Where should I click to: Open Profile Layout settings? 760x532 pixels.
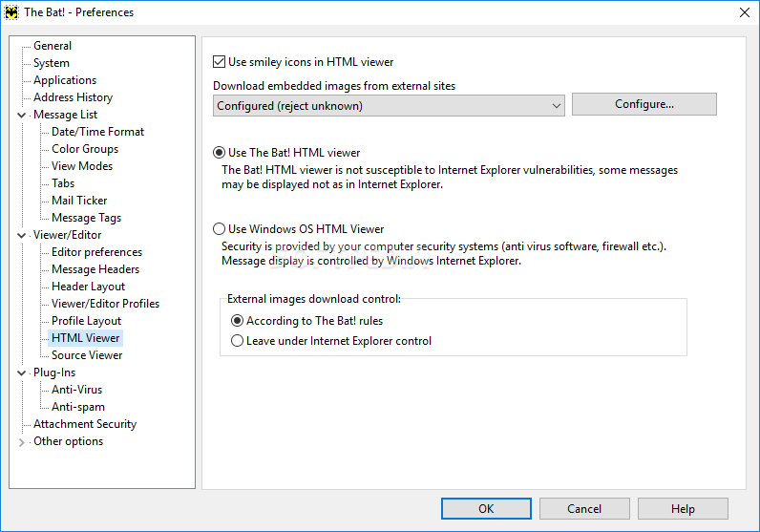pyautogui.click(x=86, y=321)
